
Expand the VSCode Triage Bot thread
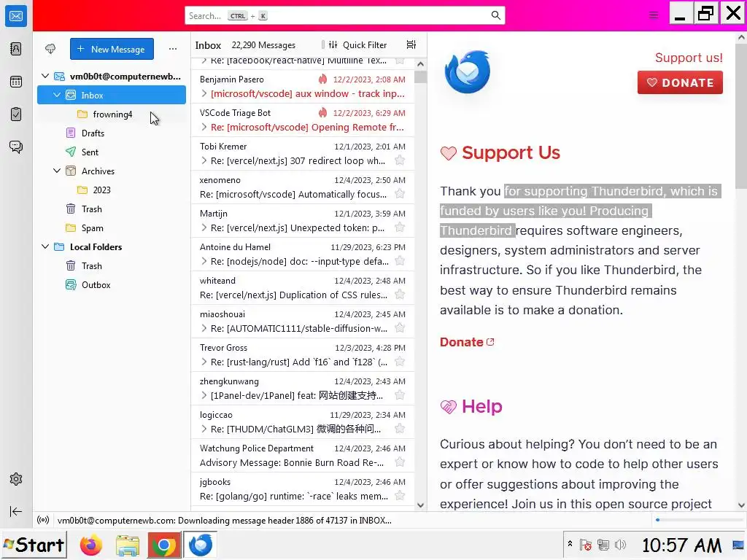pyautogui.click(x=204, y=127)
